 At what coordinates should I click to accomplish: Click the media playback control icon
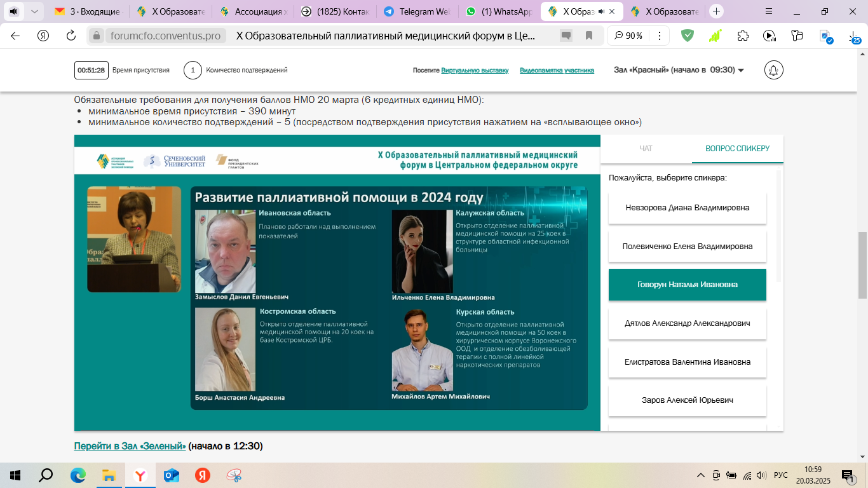point(770,36)
